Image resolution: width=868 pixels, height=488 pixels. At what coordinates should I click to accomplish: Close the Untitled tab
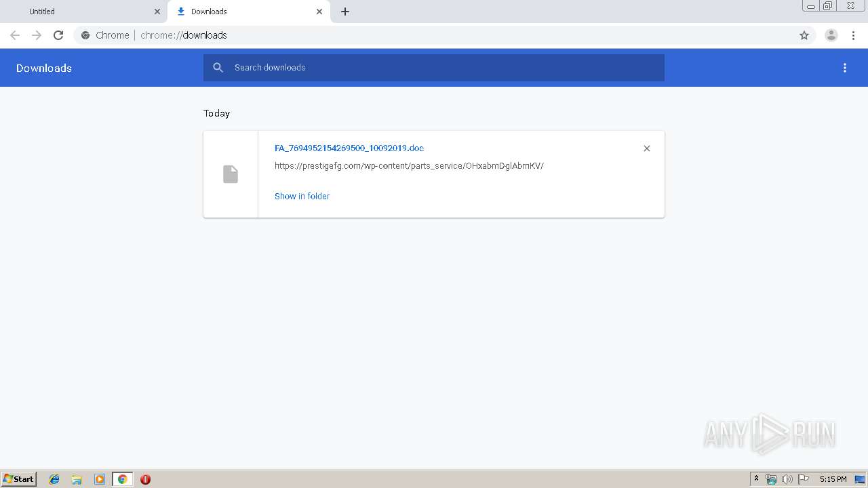click(157, 12)
